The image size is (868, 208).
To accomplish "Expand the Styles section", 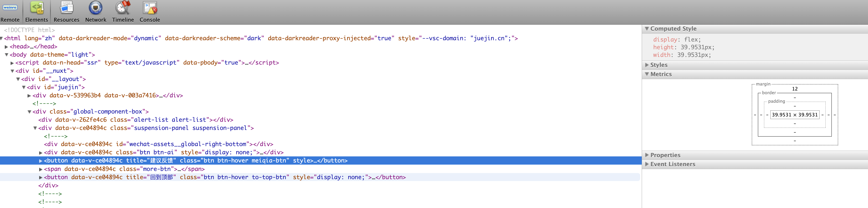I will [647, 65].
